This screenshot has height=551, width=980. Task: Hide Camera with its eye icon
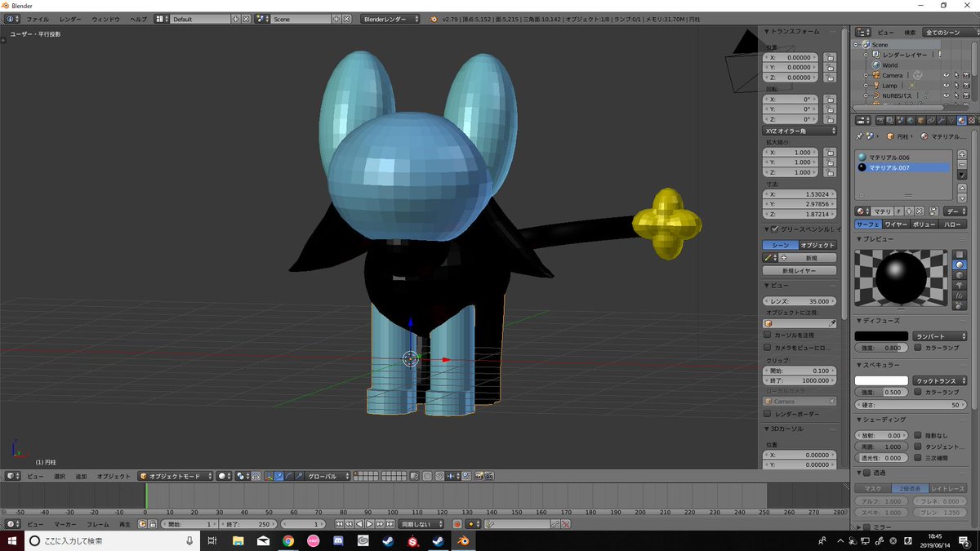[x=947, y=75]
